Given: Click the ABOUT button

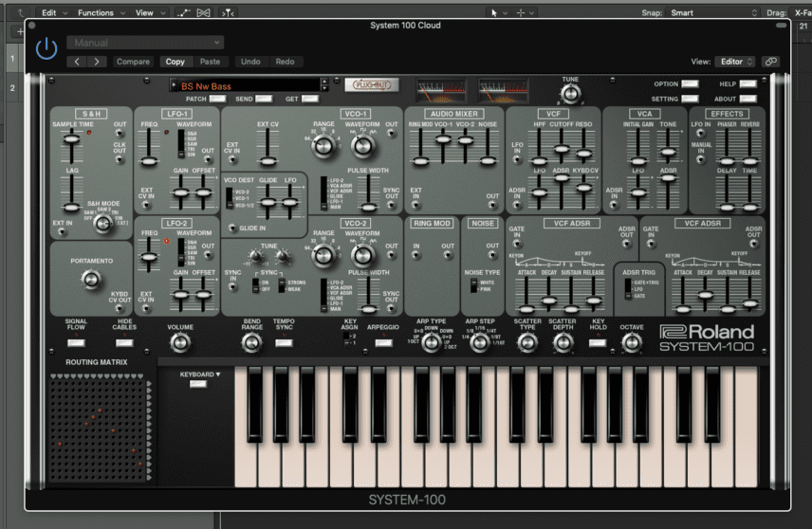Looking at the screenshot, I should [x=747, y=99].
